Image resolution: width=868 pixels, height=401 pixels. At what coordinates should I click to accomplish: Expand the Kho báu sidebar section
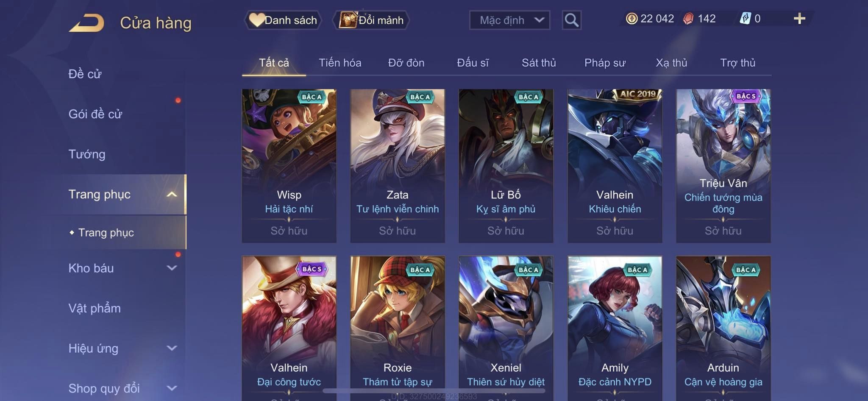click(172, 268)
